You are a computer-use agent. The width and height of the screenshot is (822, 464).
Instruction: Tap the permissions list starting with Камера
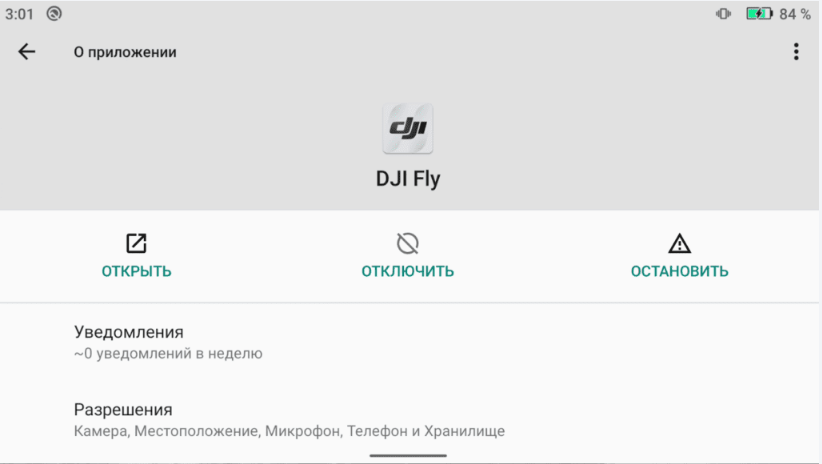[x=289, y=431]
